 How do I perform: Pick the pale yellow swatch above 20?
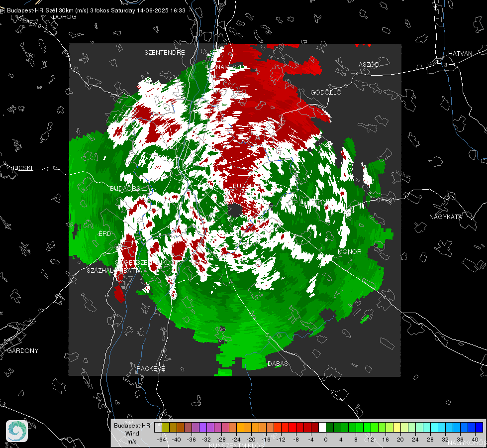click(397, 428)
